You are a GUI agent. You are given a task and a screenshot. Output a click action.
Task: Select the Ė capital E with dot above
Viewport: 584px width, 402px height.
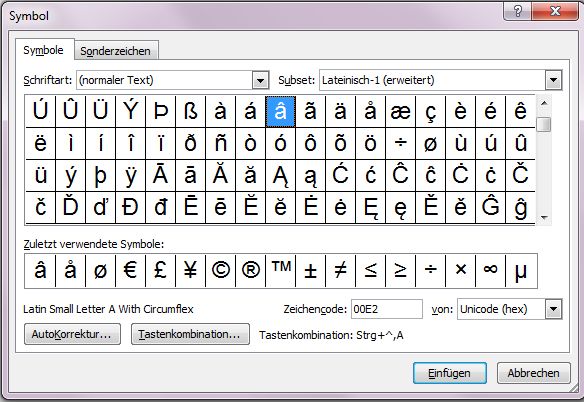[x=311, y=208]
